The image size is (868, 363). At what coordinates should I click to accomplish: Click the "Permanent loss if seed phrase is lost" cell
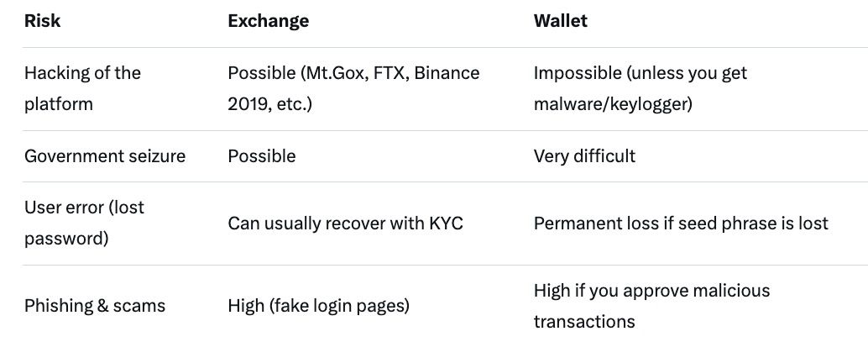[x=681, y=224]
